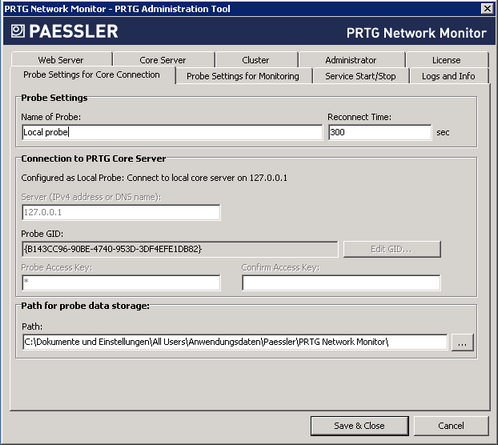The image size is (498, 445).
Task: Click the Probe Access Key field
Action: point(121,283)
